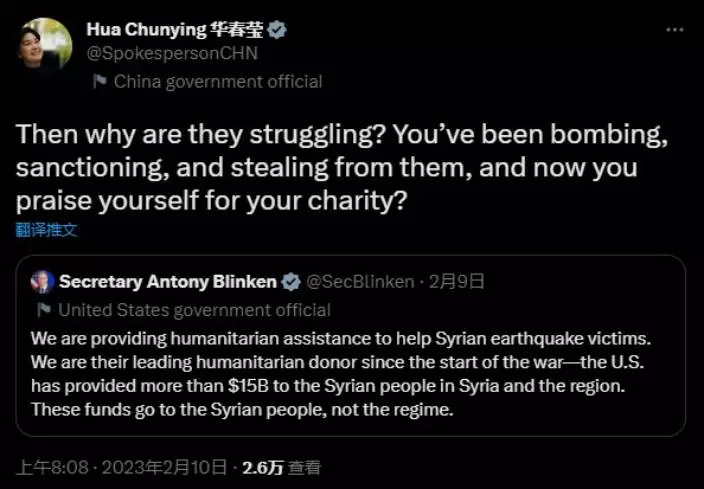
Task: Click the verified badge beside Hua Chunying
Action: [x=276, y=31]
